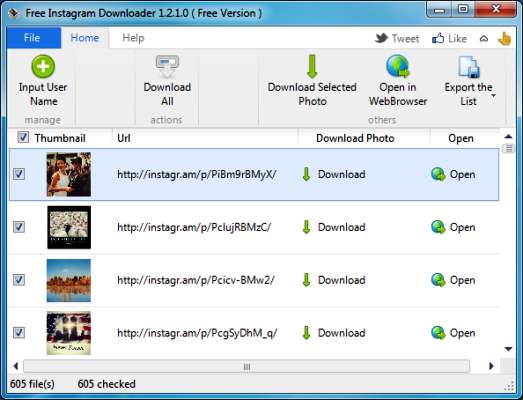
Task: Expand the Export the List dropdown arrow
Action: pyautogui.click(x=493, y=96)
